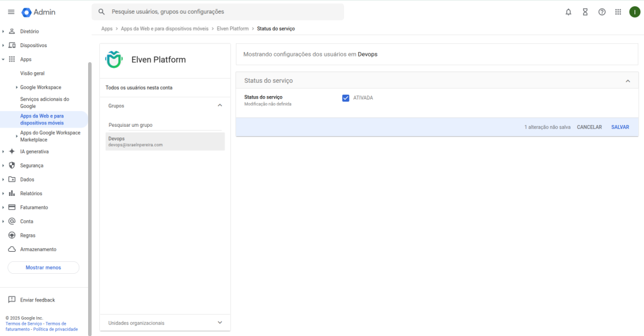Click the notifications bell icon
The width and height of the screenshot is (644, 336).
(569, 12)
